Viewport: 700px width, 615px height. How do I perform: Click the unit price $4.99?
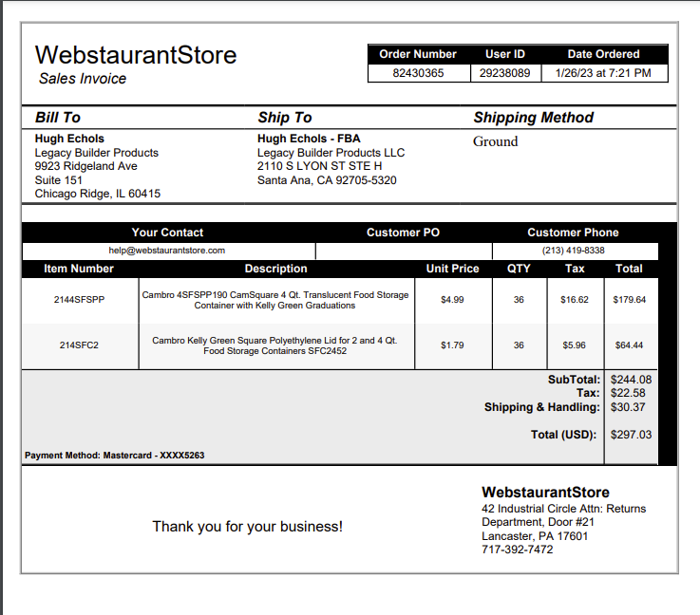pos(452,300)
